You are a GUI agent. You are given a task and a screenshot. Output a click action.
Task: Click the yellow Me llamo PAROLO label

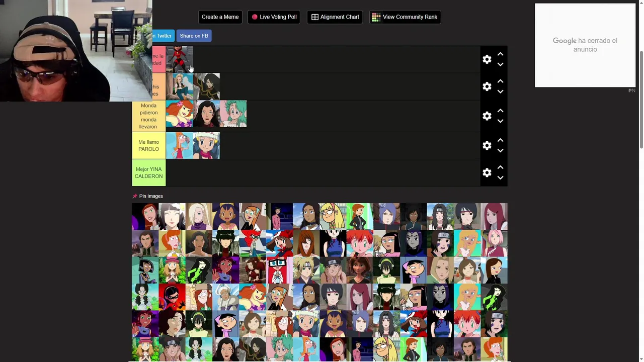[148, 146]
